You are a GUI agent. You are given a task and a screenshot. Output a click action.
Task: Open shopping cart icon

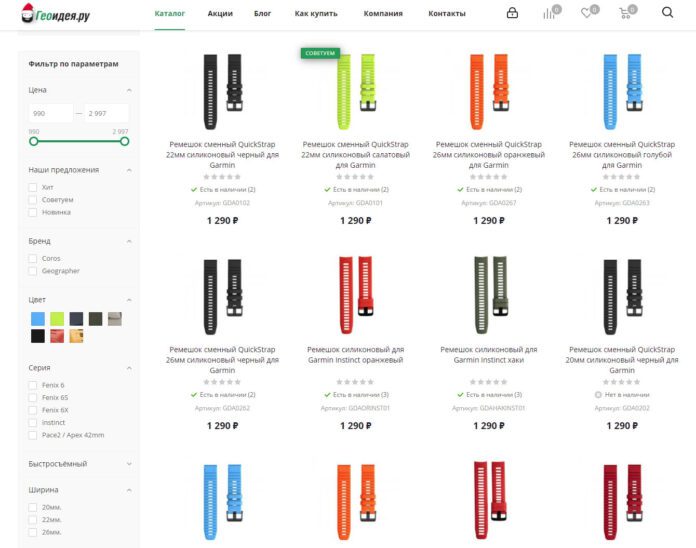[x=626, y=13]
